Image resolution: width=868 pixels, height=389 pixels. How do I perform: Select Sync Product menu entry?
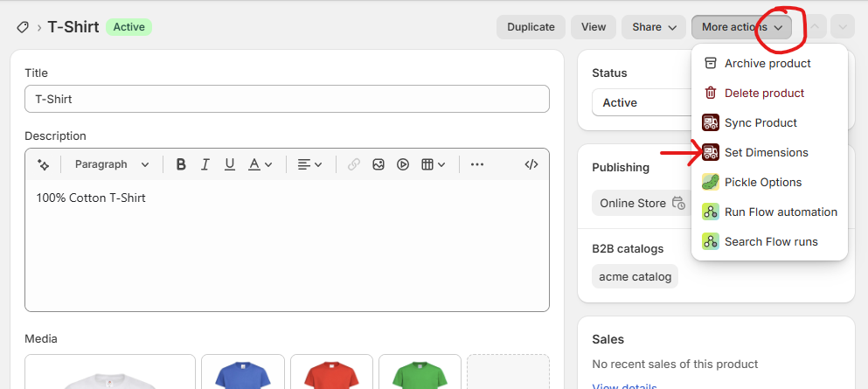[x=769, y=123]
